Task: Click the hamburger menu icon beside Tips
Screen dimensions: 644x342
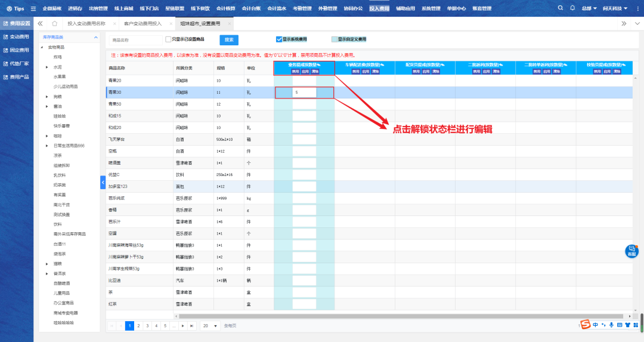Action: (33, 8)
